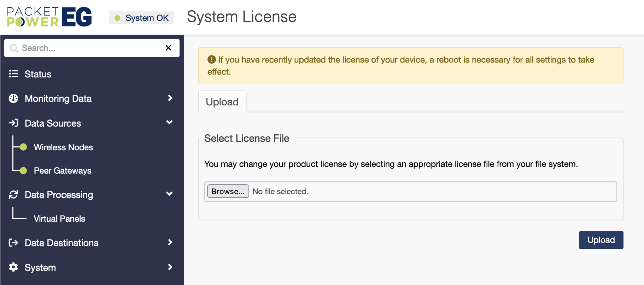Expand the Monitoring Data menu chevron
Screen dimensions: 644x285
(170, 98)
